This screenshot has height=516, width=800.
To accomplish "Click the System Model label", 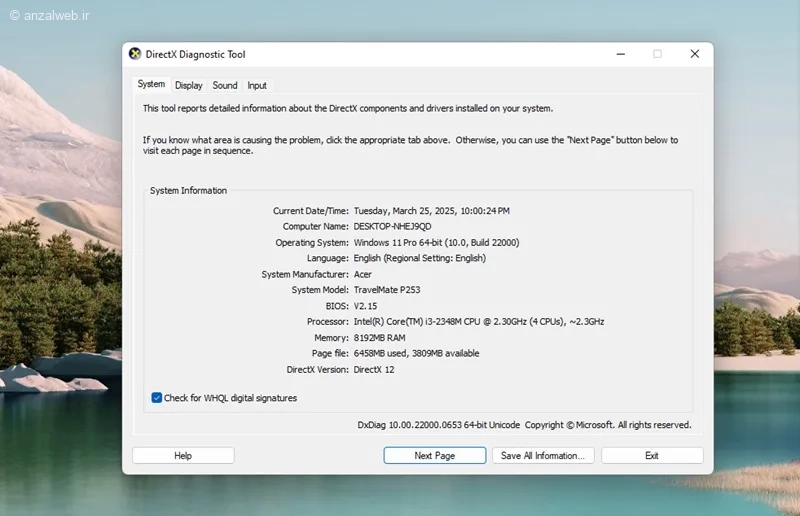I will pyautogui.click(x=320, y=289).
